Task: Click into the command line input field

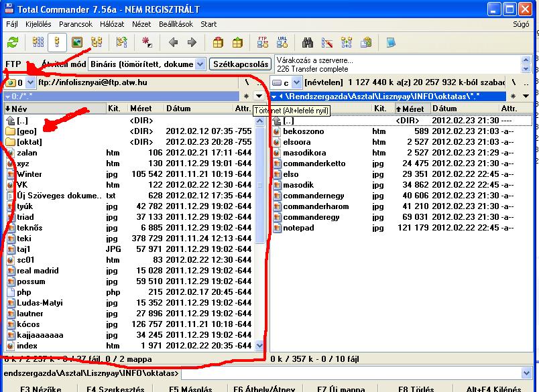Action: (351, 373)
